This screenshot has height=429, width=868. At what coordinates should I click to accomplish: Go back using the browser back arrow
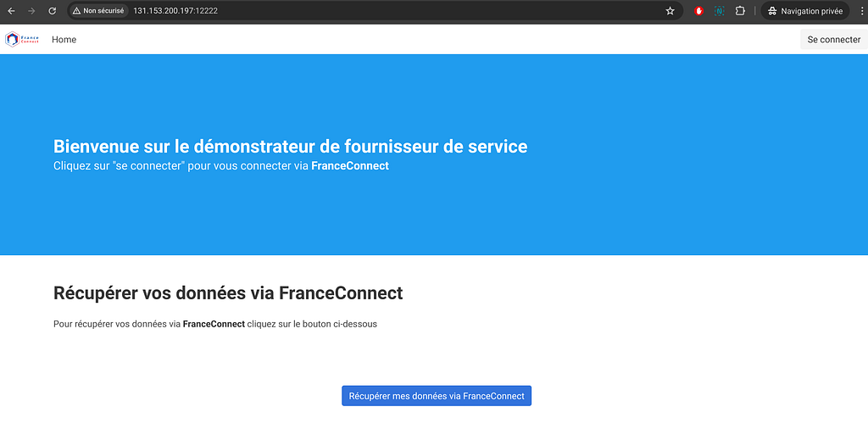pyautogui.click(x=11, y=10)
